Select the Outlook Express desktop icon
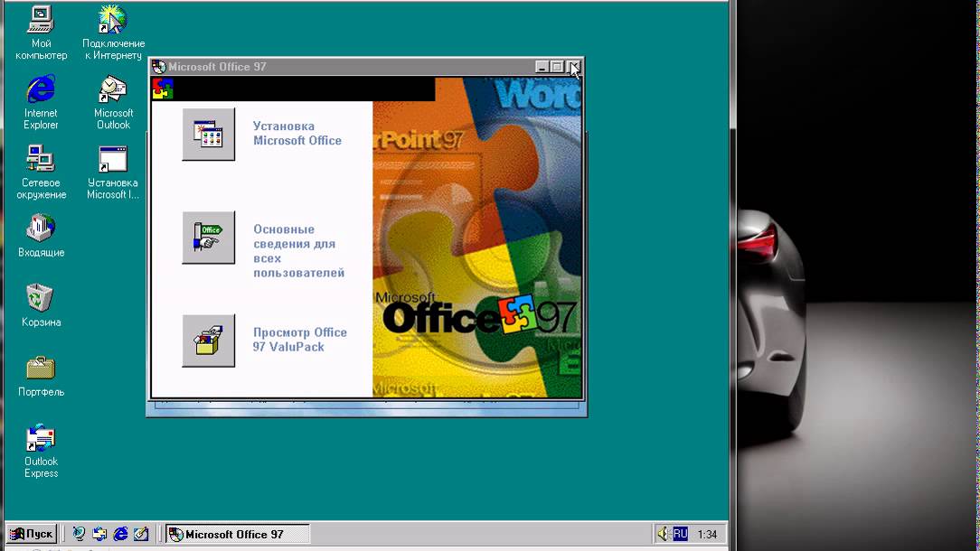 point(41,451)
